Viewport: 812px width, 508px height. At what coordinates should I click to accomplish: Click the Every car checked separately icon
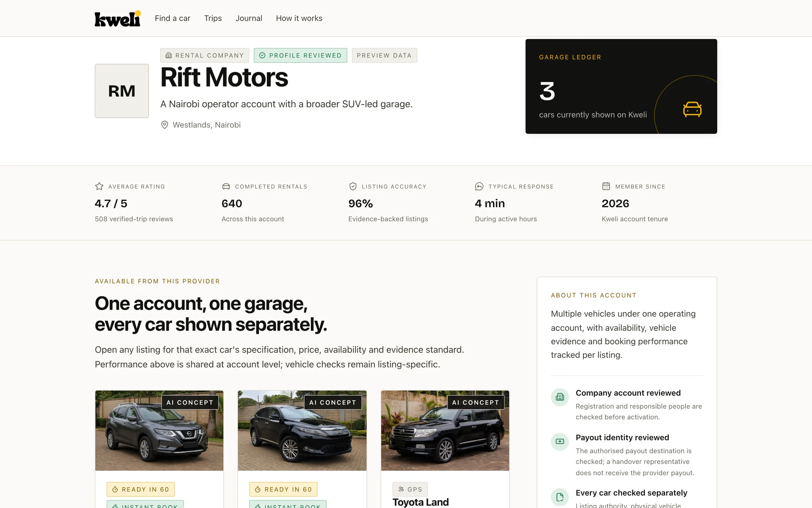(560, 497)
